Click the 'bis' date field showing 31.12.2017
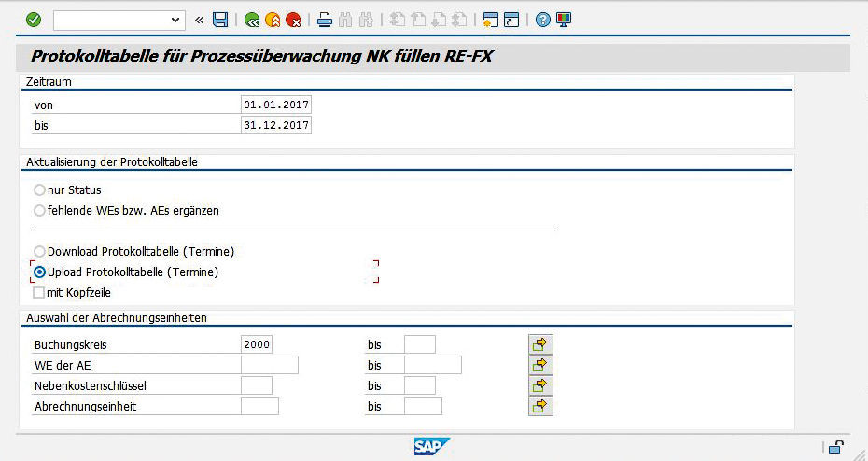Viewport: 868px width, 461px height. click(x=275, y=125)
